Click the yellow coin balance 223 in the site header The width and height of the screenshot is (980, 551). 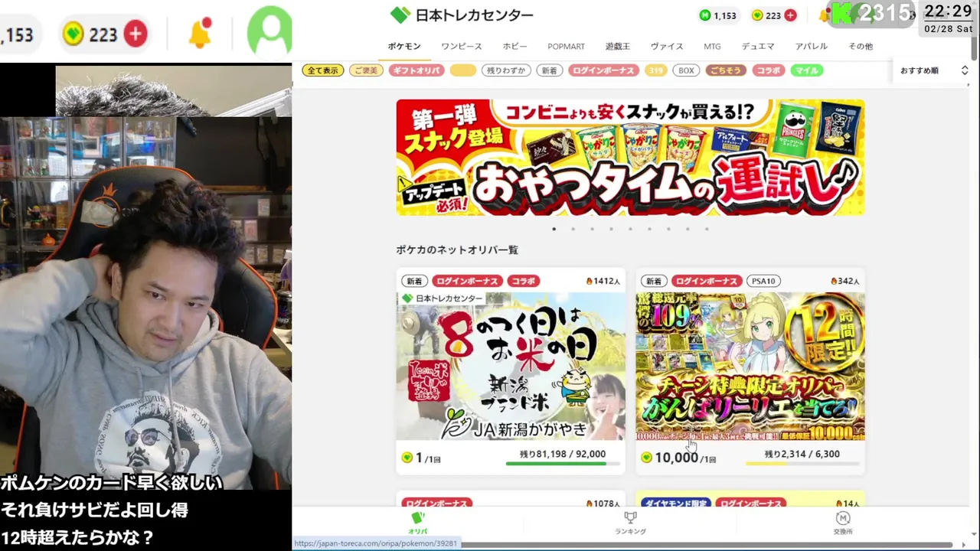766,15
